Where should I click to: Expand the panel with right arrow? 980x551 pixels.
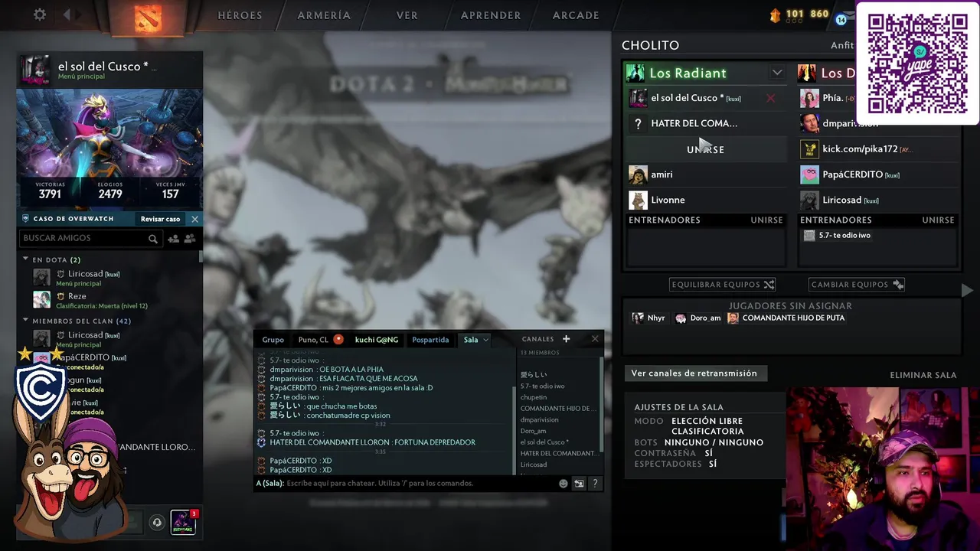pos(967,290)
